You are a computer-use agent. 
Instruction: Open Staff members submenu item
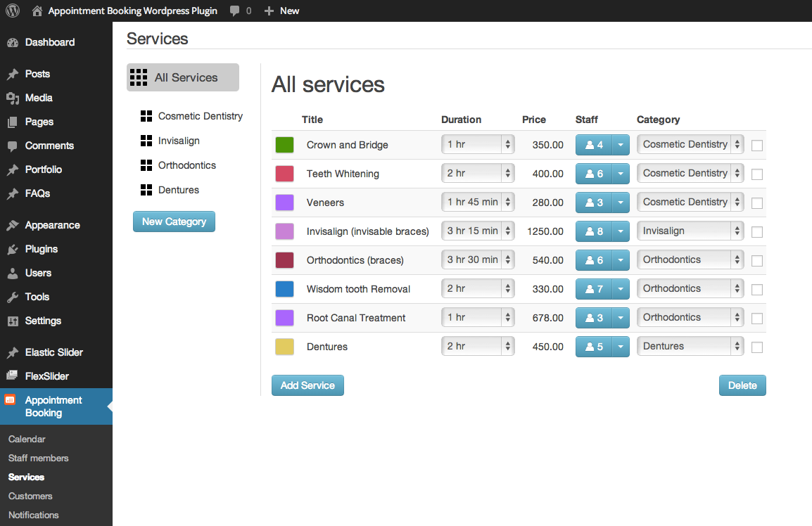(39, 458)
